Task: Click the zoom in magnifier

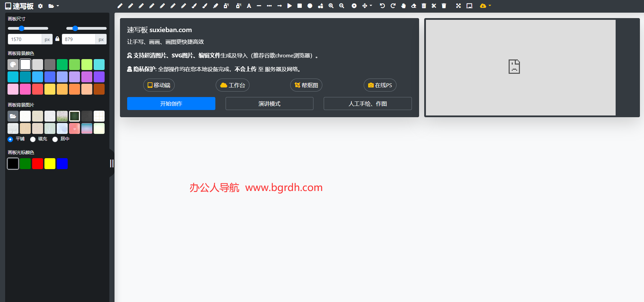Action: point(331,6)
